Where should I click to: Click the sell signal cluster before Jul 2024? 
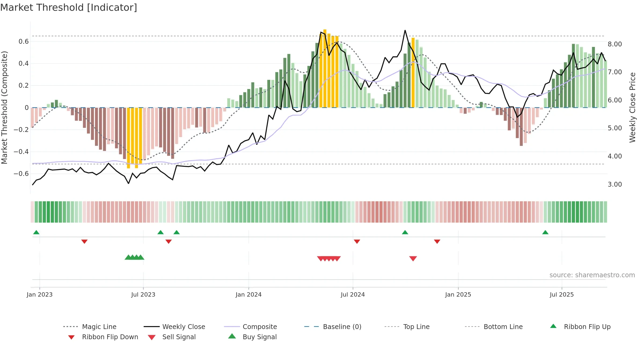(329, 259)
